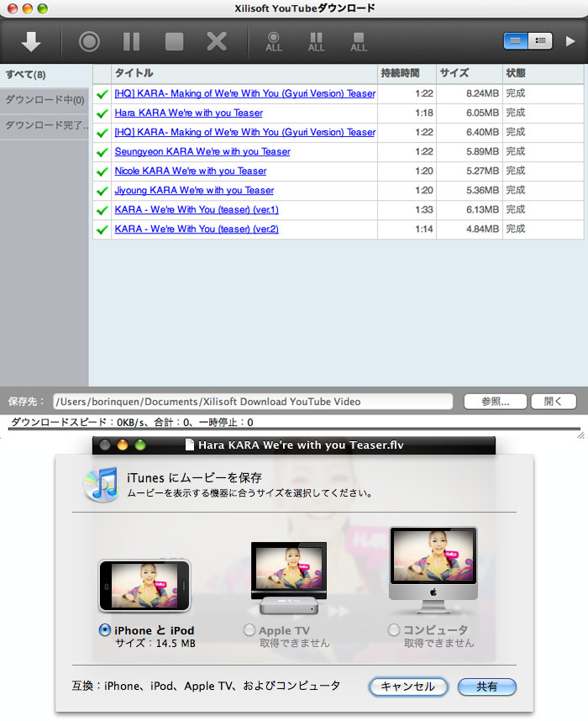Select the ダウンロード中(0) category
This screenshot has height=721, width=588.
pos(45,100)
